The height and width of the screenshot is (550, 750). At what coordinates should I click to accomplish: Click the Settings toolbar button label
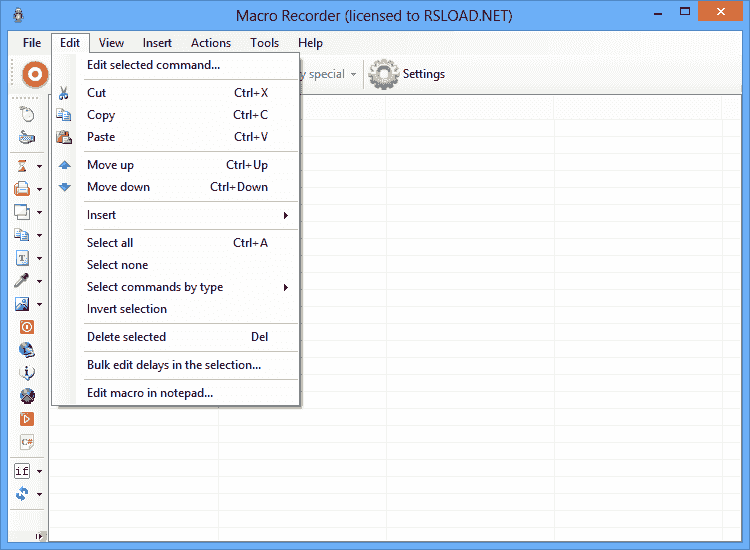tap(424, 74)
